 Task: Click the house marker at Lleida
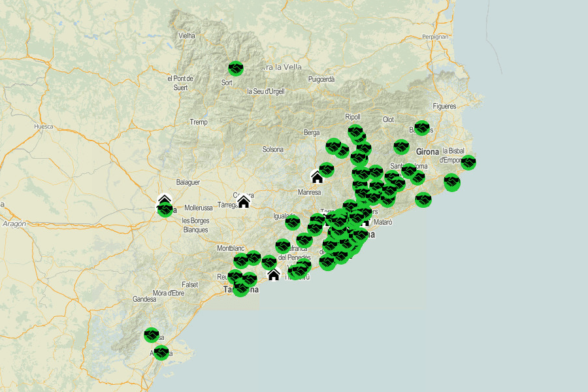click(x=164, y=201)
